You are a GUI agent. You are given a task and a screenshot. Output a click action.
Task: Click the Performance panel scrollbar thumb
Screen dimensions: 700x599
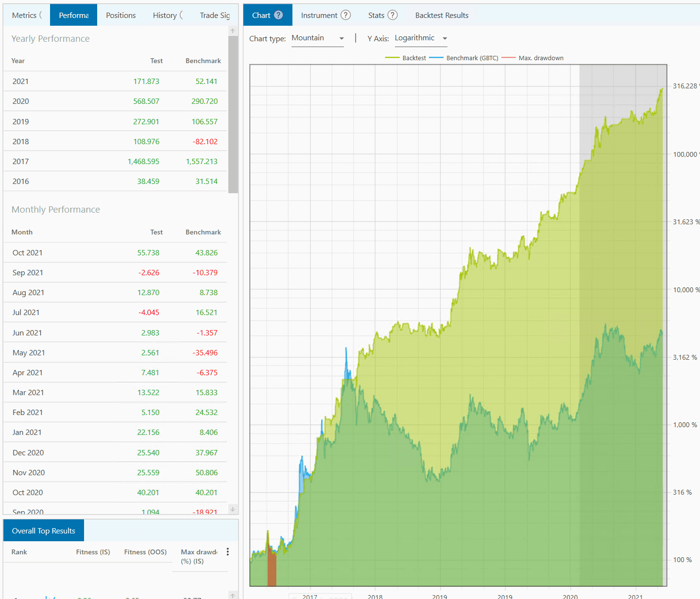point(233,114)
